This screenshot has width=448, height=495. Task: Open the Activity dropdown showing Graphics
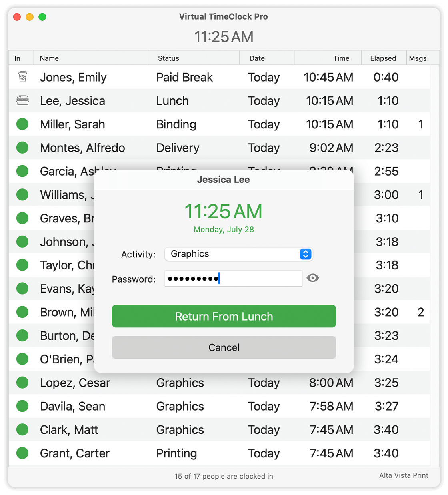pos(239,254)
